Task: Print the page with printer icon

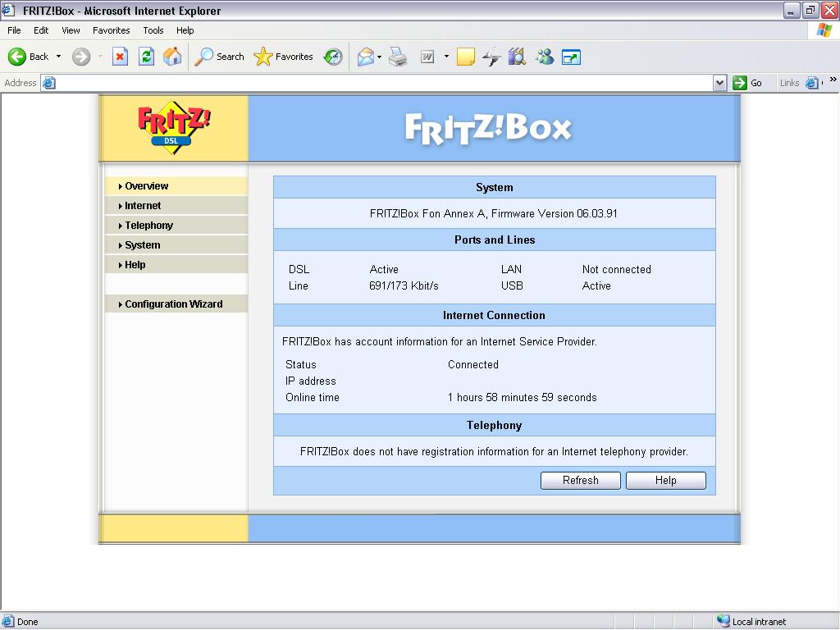Action: click(x=398, y=57)
